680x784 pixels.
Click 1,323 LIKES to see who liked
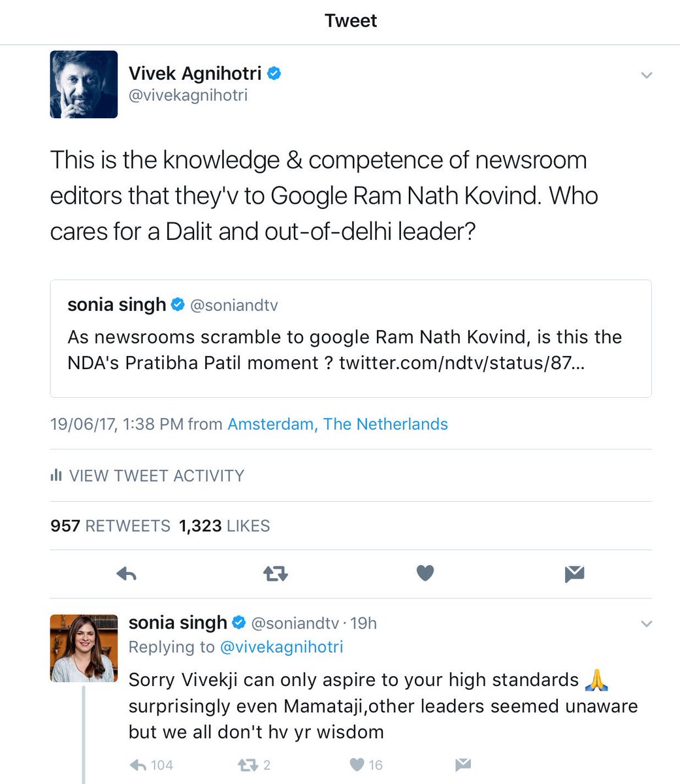pyautogui.click(x=224, y=525)
